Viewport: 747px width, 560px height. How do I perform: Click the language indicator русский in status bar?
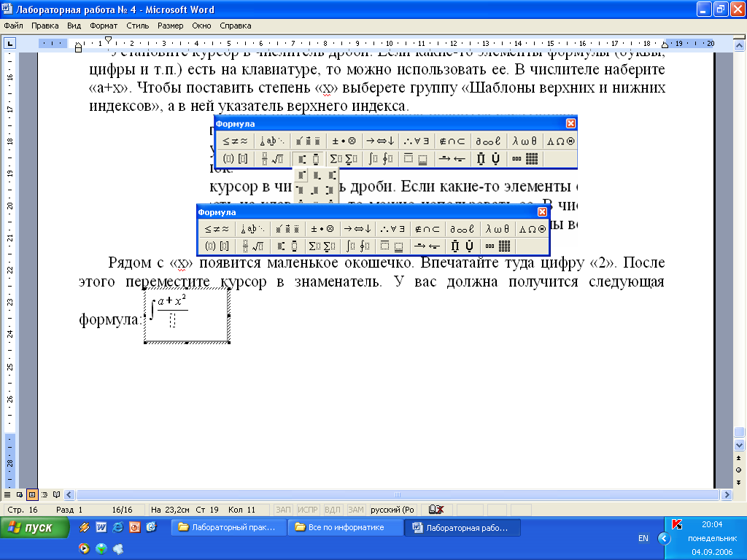392,510
